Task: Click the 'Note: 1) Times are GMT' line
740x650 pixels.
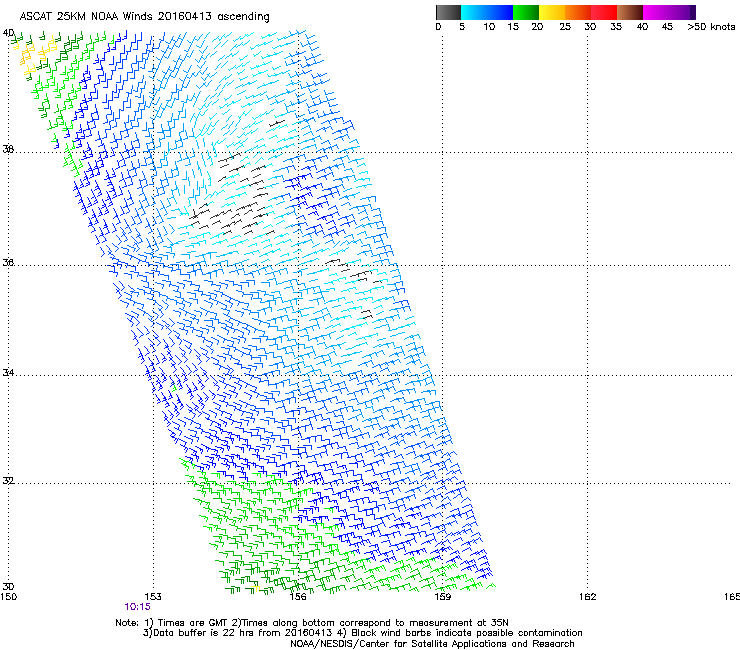Action: pos(312,623)
